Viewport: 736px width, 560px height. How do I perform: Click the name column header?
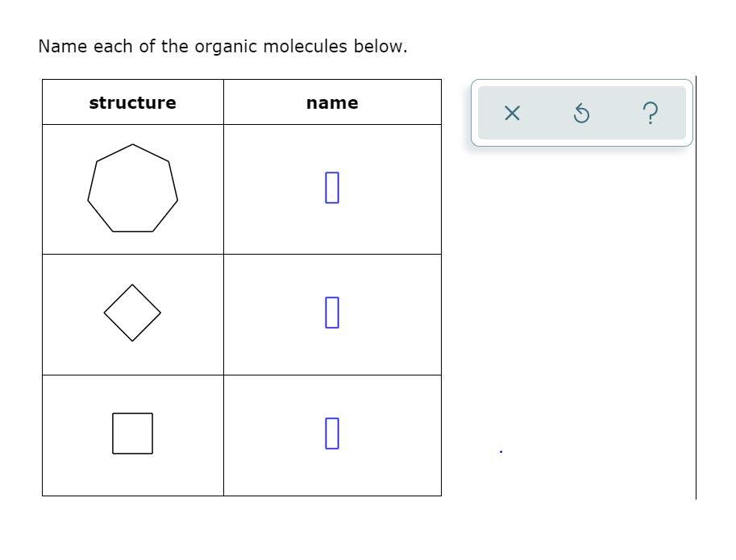(x=331, y=102)
